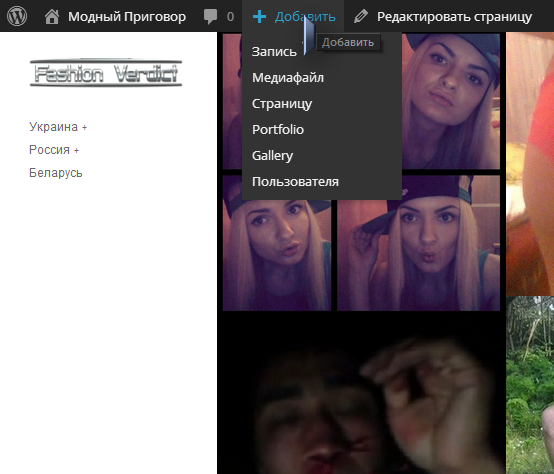Open the comments bubble icon
The image size is (554, 474).
(x=210, y=17)
